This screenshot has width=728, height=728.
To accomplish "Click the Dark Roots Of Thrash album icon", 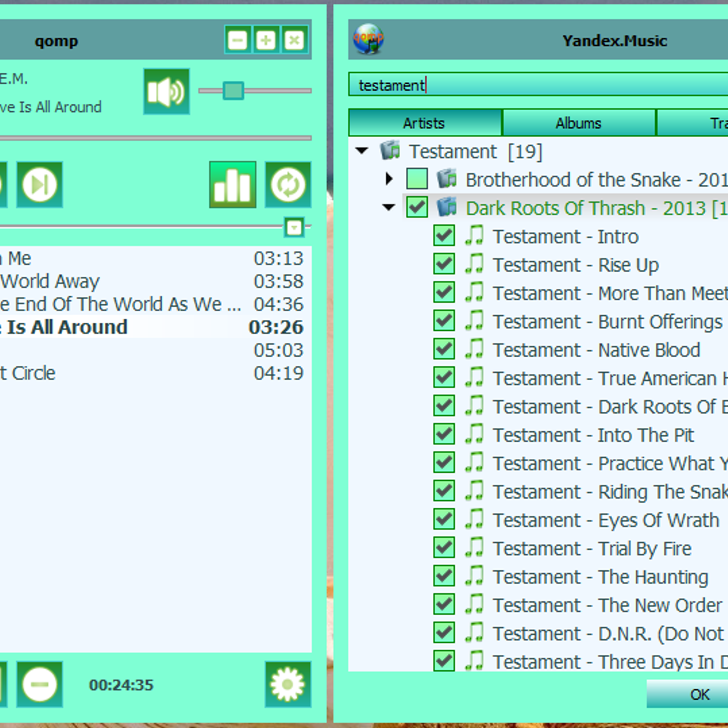I will point(447,207).
